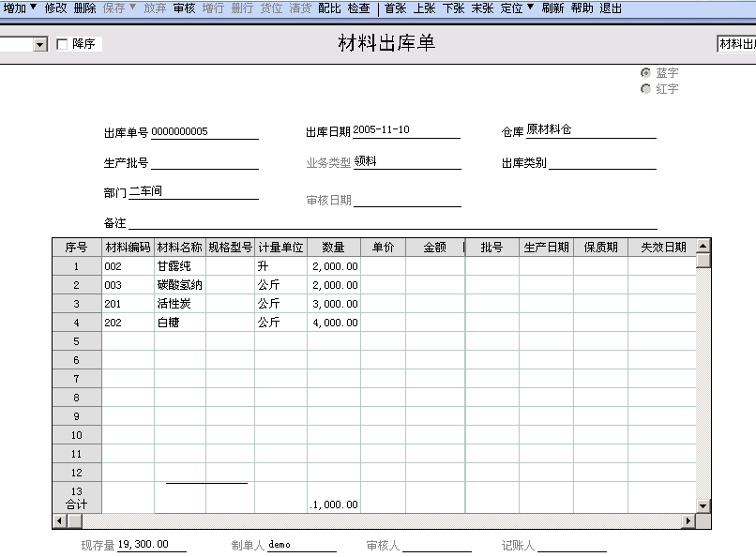Click 放弃 toolbar item
Screen dimensions: 756x557
(155, 8)
